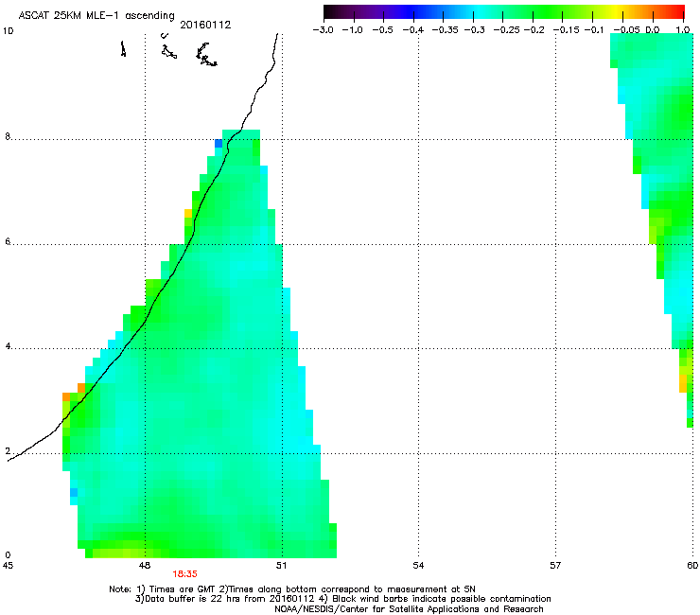Click latitude axis label 10
Screen dimensions: 700x615
coord(8,31)
